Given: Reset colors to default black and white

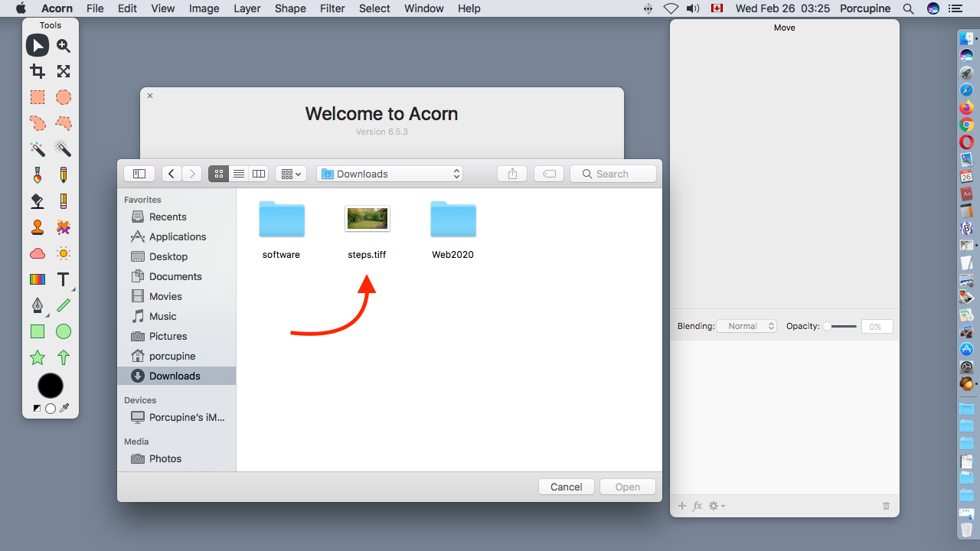Looking at the screenshot, I should click(x=37, y=409).
